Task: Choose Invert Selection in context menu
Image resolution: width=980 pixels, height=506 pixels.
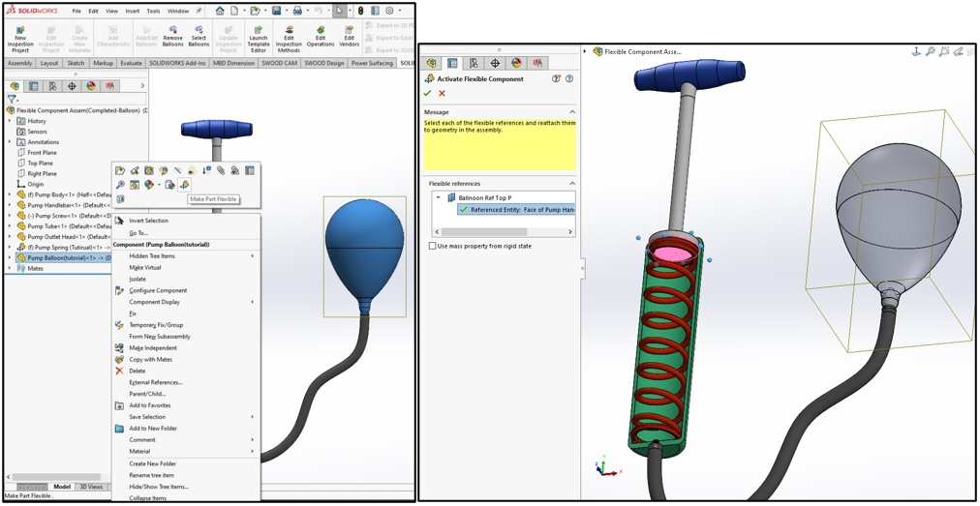Action: click(148, 221)
